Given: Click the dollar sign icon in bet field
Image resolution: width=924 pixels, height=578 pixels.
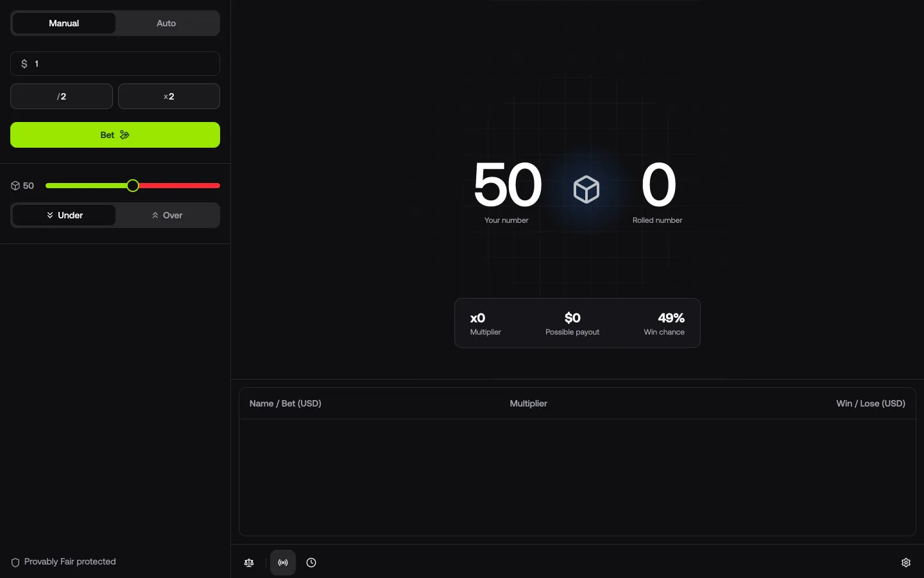Looking at the screenshot, I should [24, 64].
